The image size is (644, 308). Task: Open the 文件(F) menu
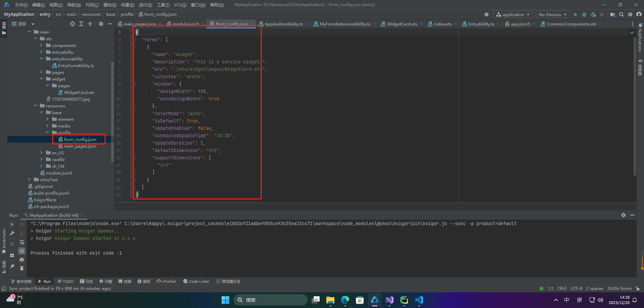(x=21, y=5)
